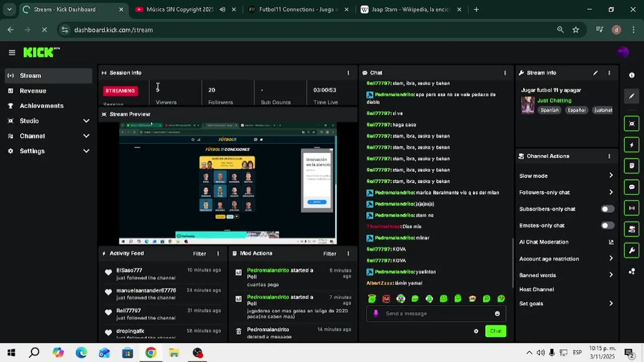This screenshot has height=362, width=644.
Task: Toggle the chat bubble widget icon in the right sidebar
Action: pos(632,187)
